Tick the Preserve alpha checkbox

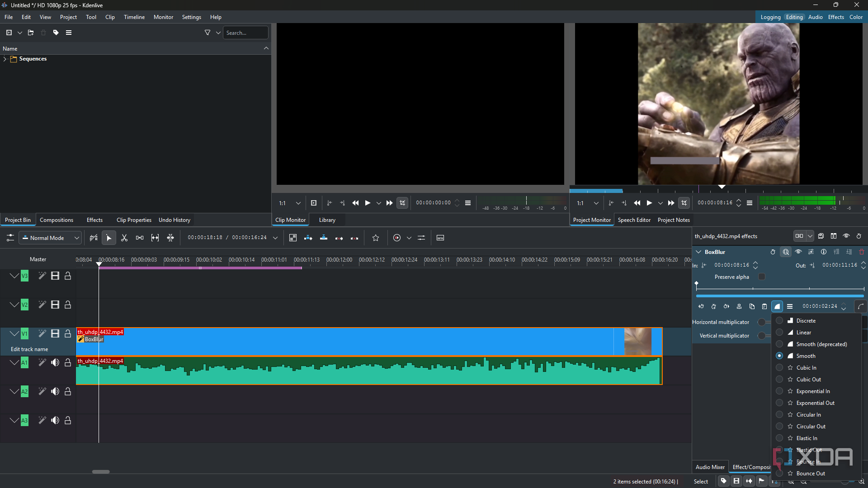point(762,277)
